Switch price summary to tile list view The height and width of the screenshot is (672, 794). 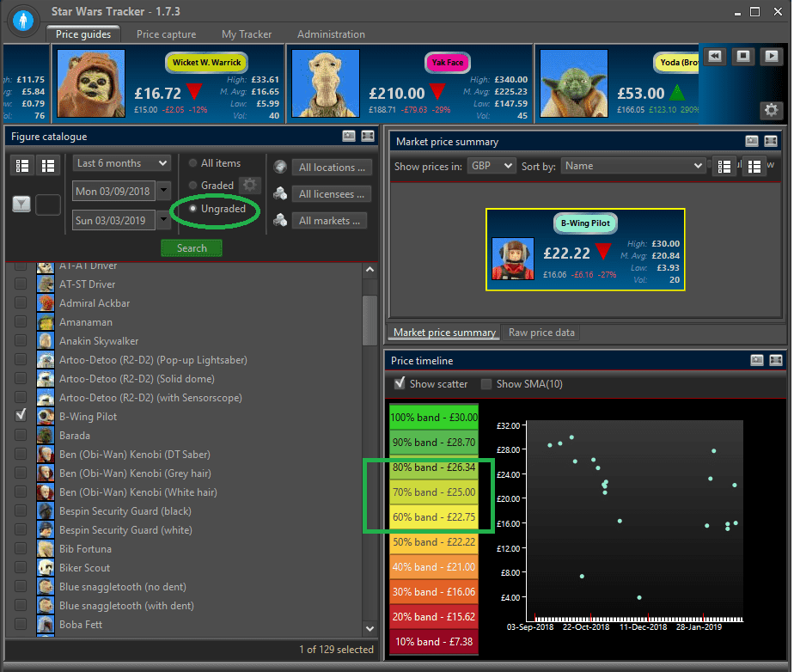coord(754,166)
